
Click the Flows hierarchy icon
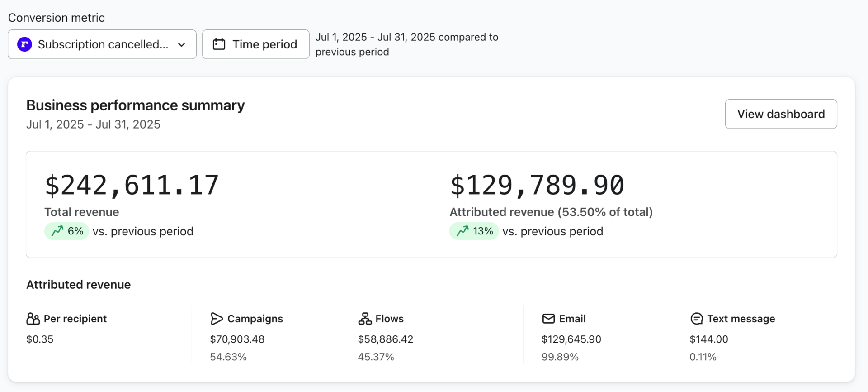tap(365, 319)
